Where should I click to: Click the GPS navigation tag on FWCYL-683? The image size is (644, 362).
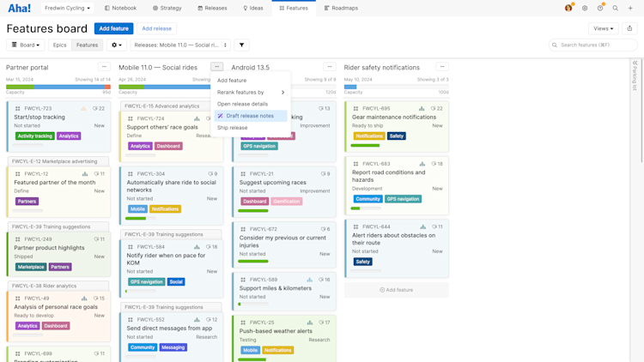coord(403,199)
